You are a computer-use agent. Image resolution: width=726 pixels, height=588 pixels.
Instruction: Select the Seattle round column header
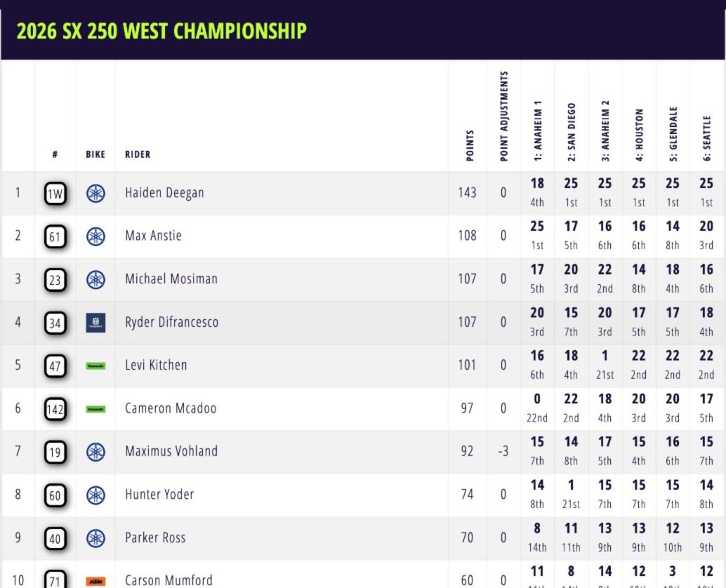[707, 138]
